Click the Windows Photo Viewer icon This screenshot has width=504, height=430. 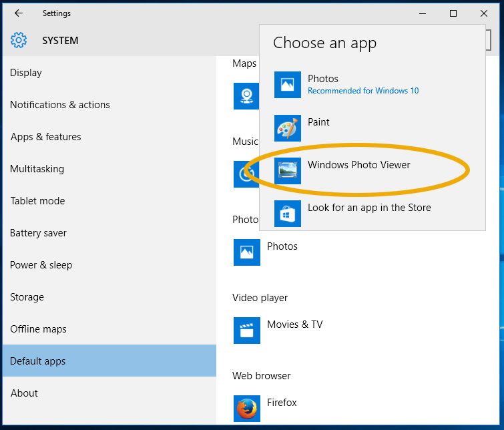287,171
